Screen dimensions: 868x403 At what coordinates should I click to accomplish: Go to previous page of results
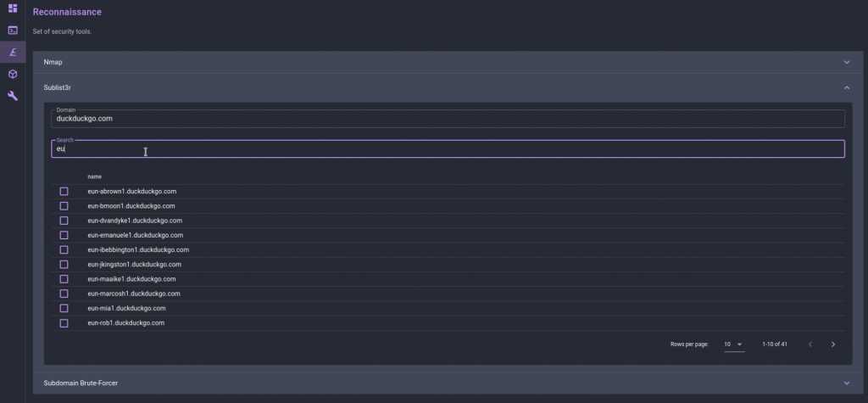[x=810, y=344]
